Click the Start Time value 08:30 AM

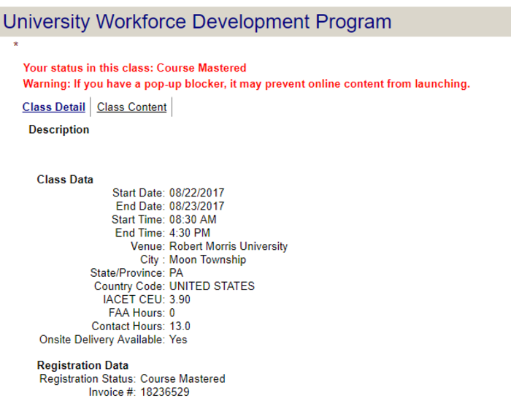pyautogui.click(x=193, y=220)
